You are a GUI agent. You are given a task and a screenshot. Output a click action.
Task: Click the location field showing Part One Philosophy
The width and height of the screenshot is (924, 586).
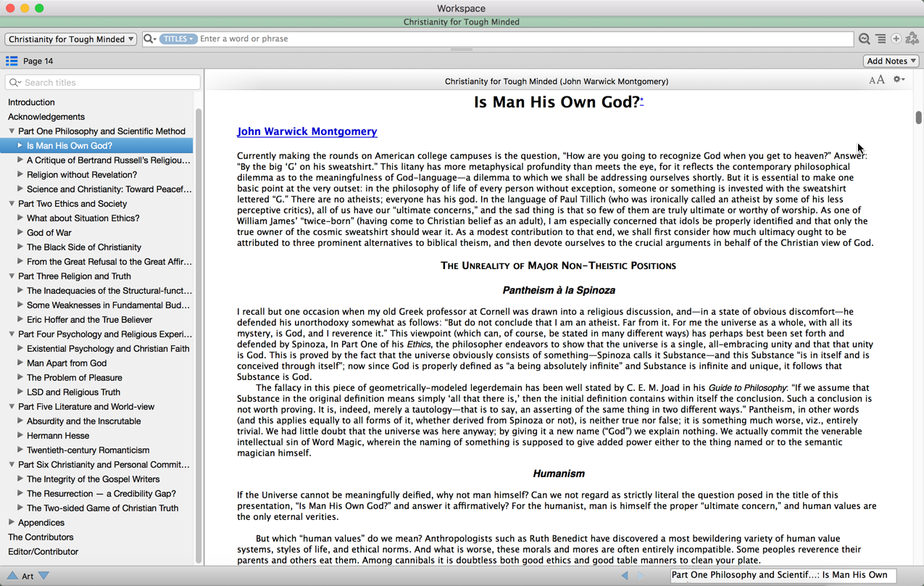tap(783, 575)
